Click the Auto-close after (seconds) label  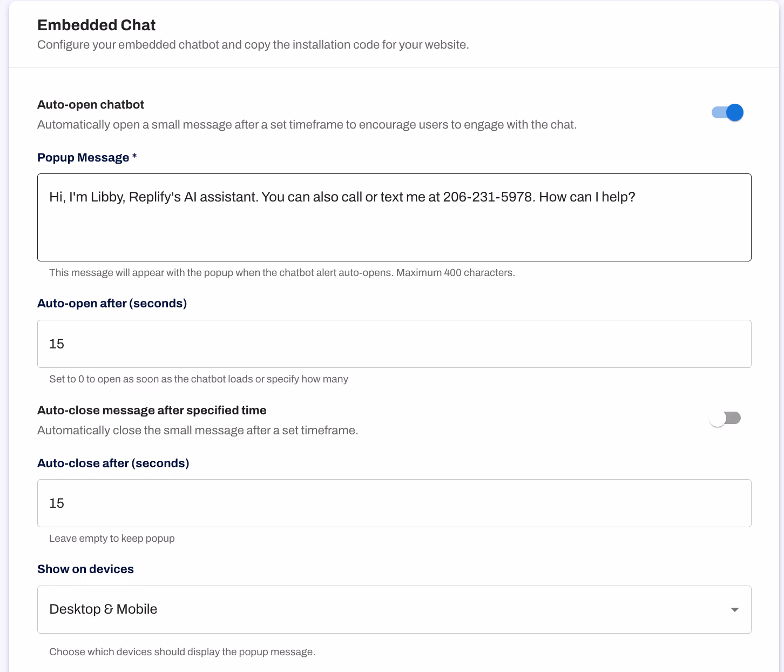(x=113, y=463)
